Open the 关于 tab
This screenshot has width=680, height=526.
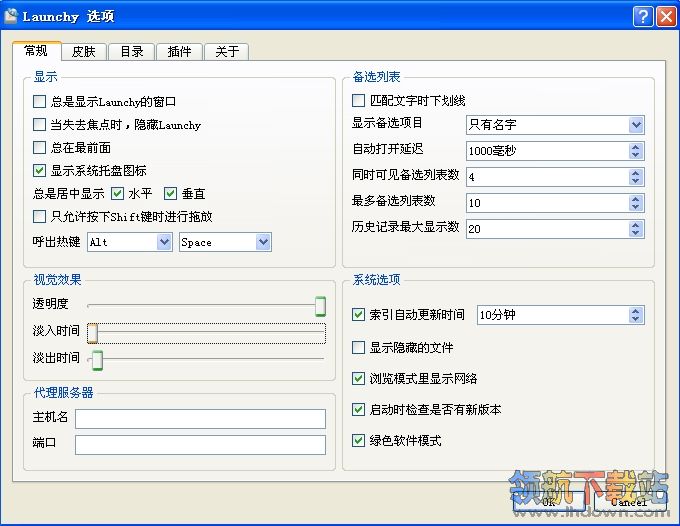(x=227, y=52)
